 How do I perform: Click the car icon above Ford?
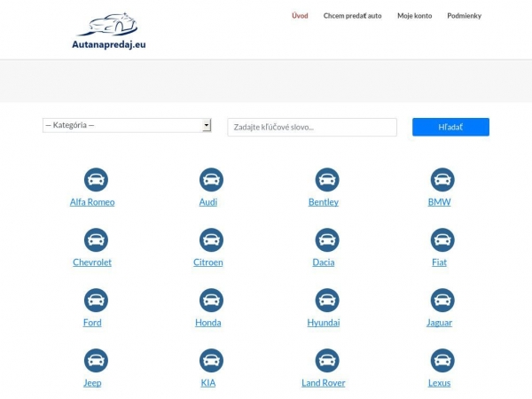click(96, 301)
